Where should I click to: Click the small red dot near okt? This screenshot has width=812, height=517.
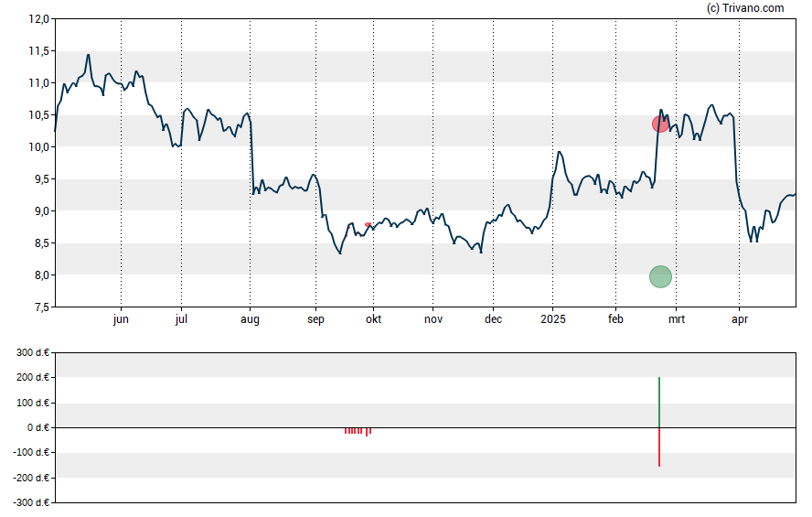click(368, 224)
